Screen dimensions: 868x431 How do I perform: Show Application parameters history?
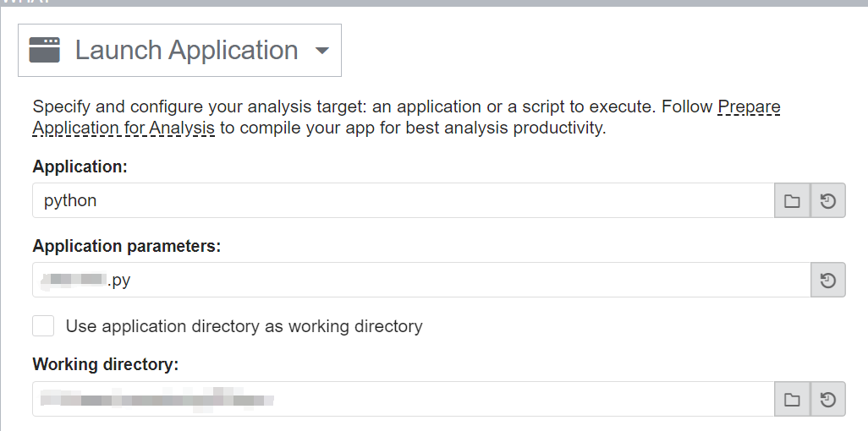click(828, 280)
